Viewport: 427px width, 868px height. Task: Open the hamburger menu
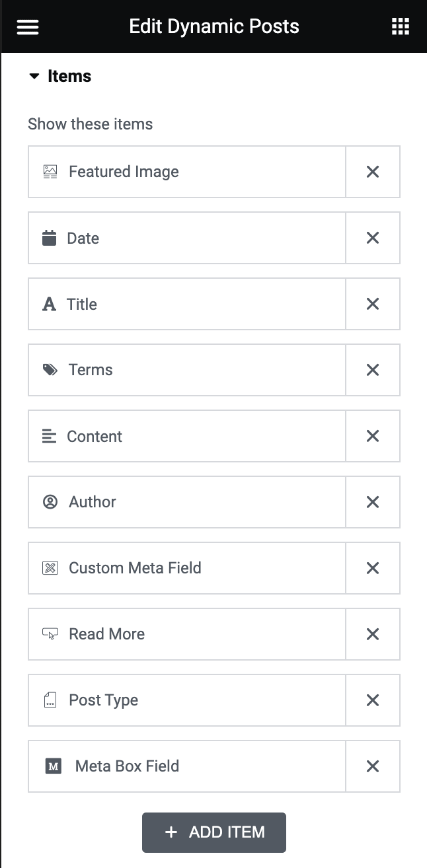coord(28,26)
